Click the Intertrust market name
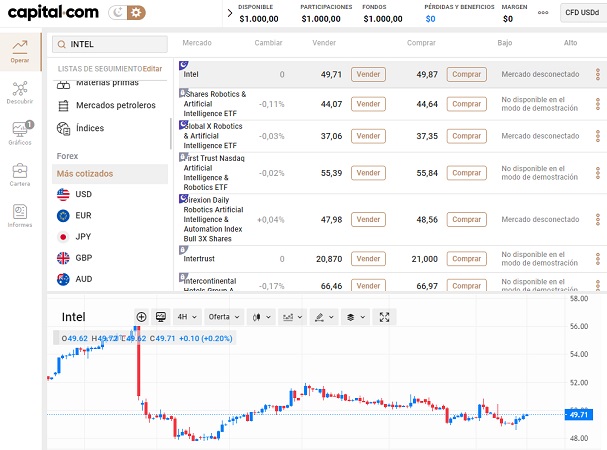Image resolution: width=607 pixels, height=450 pixels. (x=199, y=259)
